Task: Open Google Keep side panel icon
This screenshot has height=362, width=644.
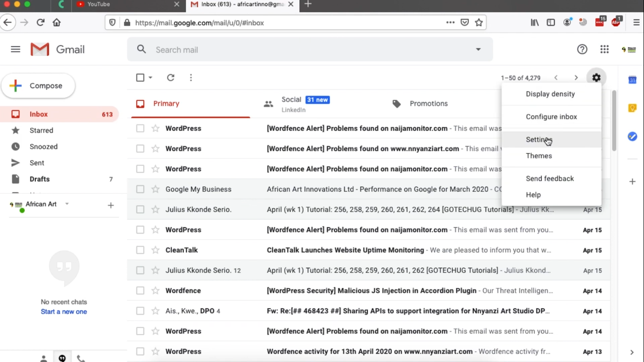Action: pyautogui.click(x=632, y=108)
